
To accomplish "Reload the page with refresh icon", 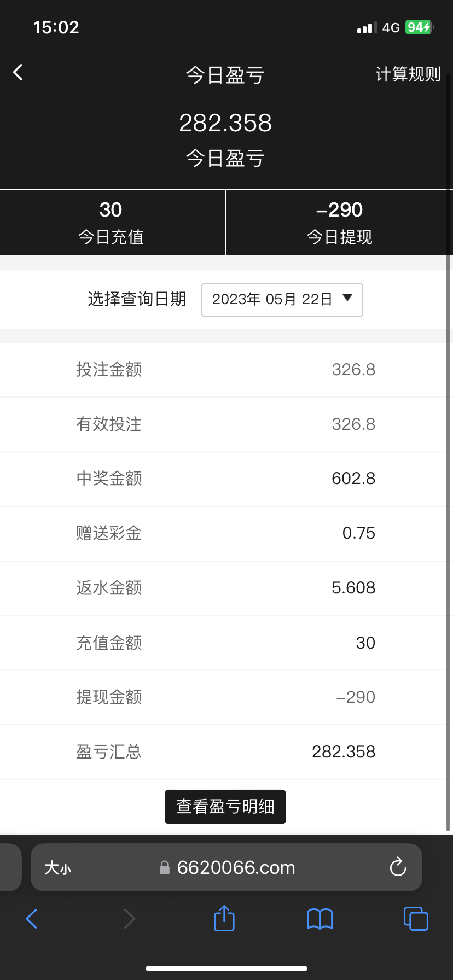I will pyautogui.click(x=398, y=867).
